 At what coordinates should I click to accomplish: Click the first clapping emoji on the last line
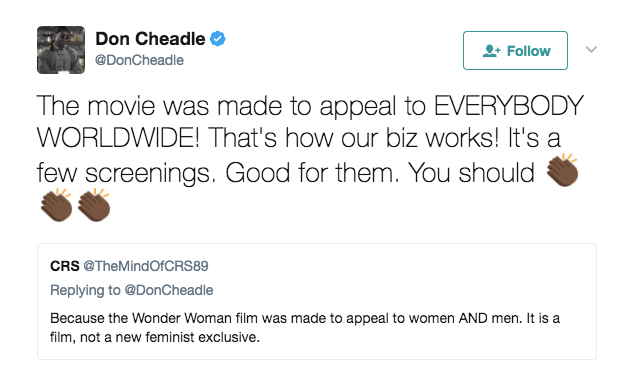pyautogui.click(x=56, y=205)
